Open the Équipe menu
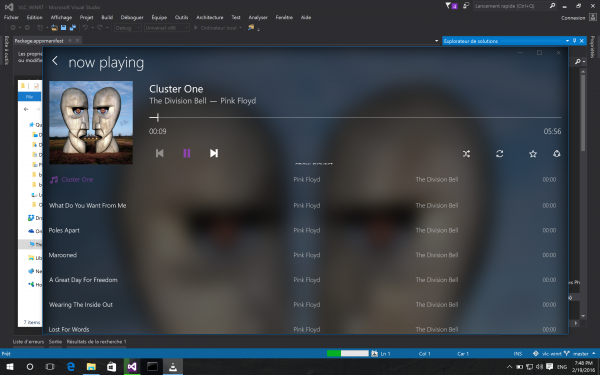600x375 pixels. [159, 17]
